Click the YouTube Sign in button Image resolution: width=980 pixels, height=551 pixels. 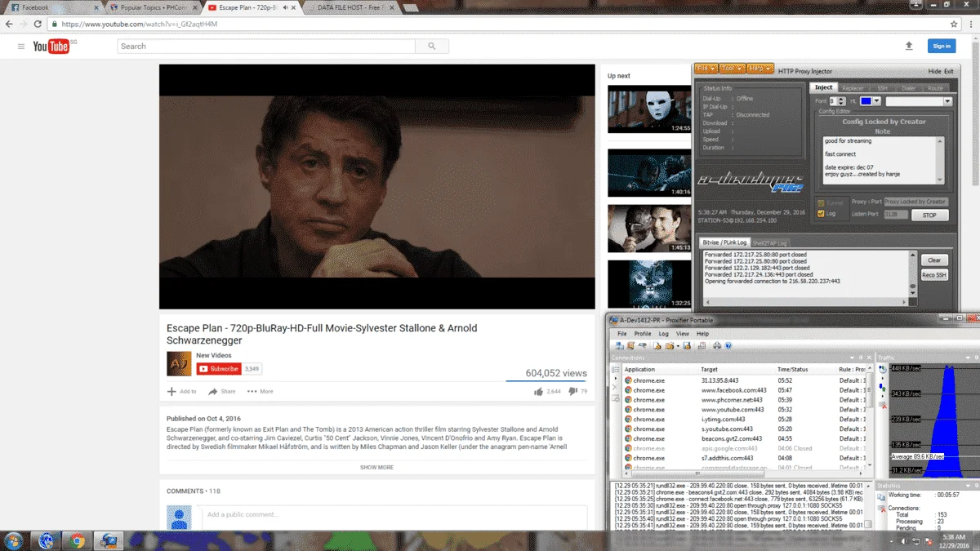942,47
